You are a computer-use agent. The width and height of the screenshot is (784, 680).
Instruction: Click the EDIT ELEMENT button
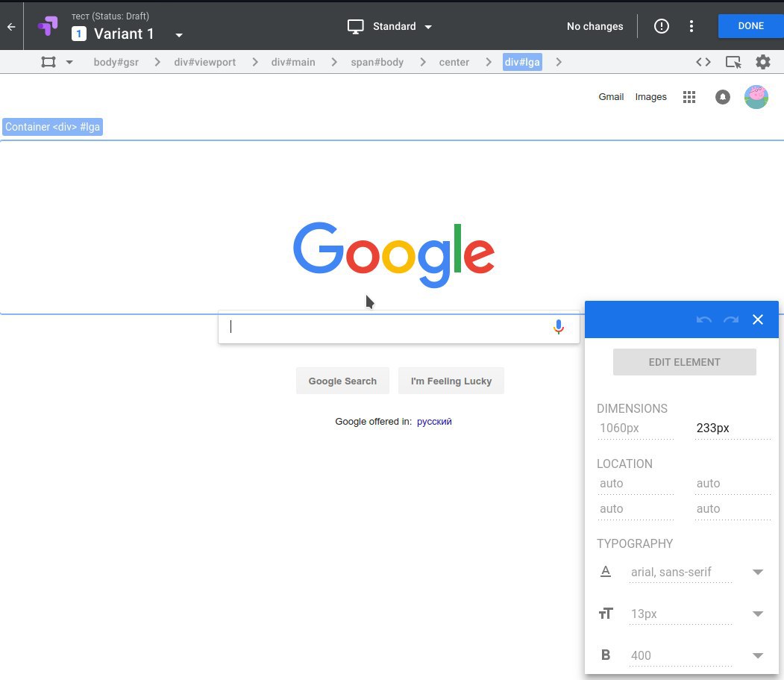(x=684, y=362)
